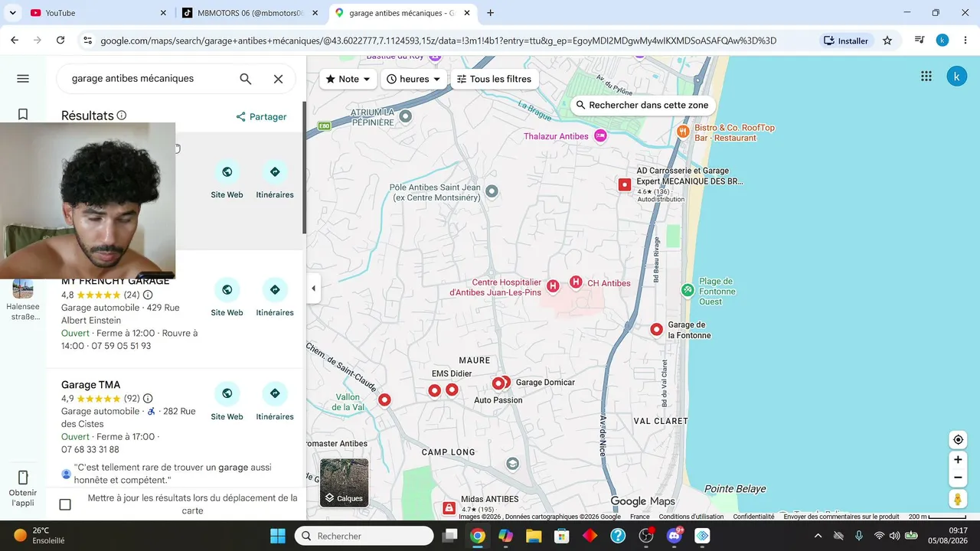
Task: Select the Thalazur Antibes hotel pin
Action: (x=600, y=136)
